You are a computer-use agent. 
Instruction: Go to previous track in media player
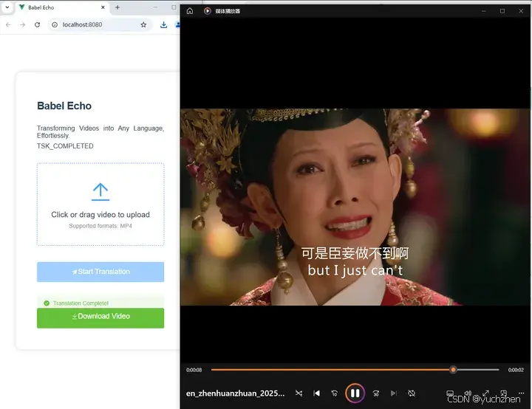pos(316,393)
